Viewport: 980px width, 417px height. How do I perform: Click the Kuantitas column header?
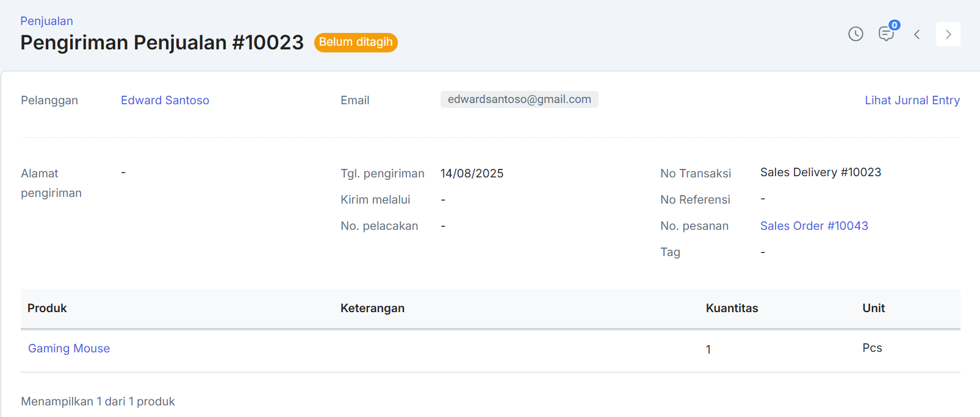pos(732,308)
